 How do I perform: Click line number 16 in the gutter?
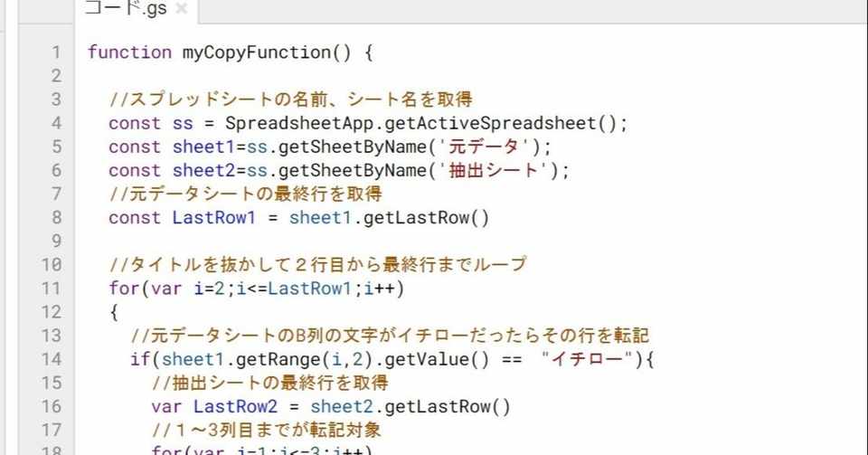coord(56,406)
